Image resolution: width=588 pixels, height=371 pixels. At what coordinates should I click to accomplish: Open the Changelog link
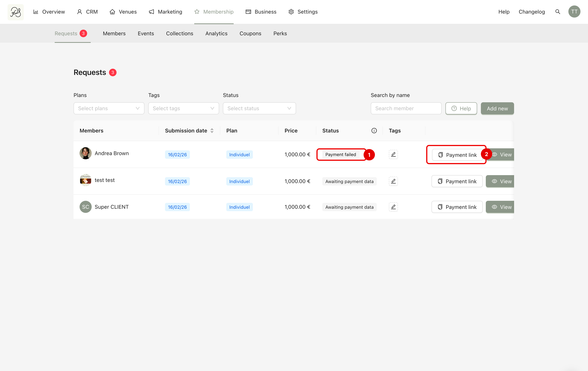(x=532, y=12)
